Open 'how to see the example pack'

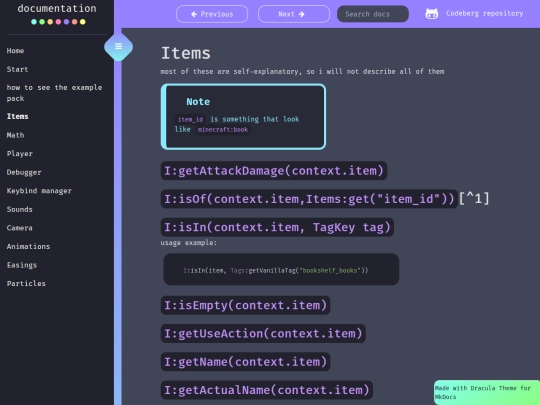tap(54, 93)
